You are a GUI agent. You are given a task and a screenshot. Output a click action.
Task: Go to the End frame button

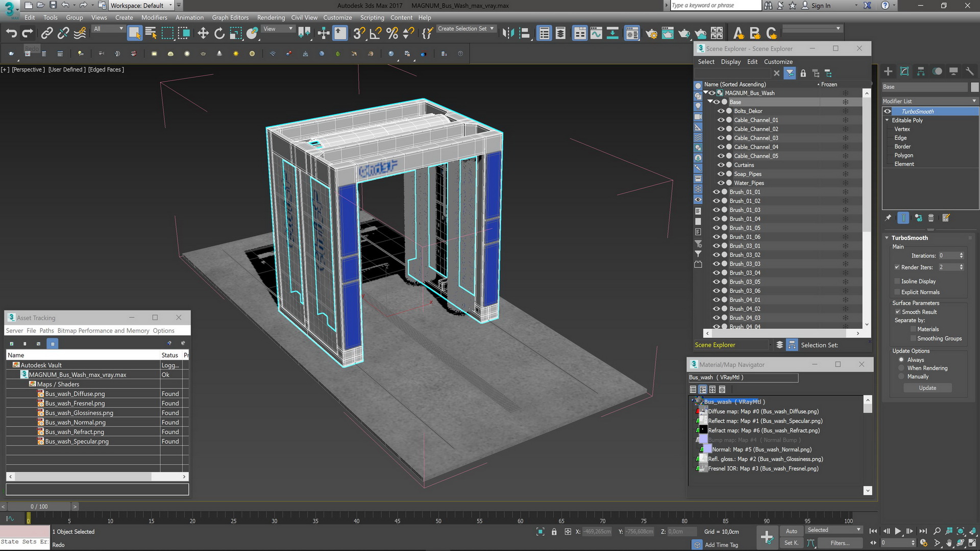pyautogui.click(x=923, y=531)
